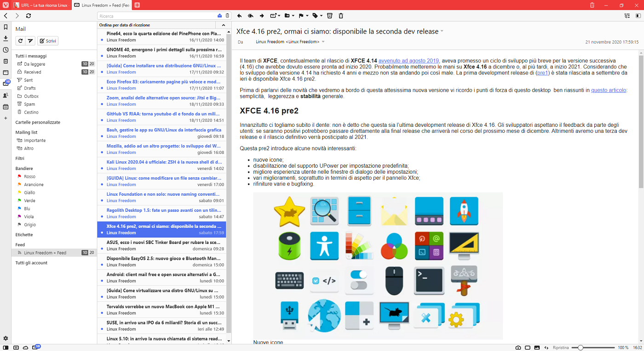Open the label tag dropdown

[317, 16]
